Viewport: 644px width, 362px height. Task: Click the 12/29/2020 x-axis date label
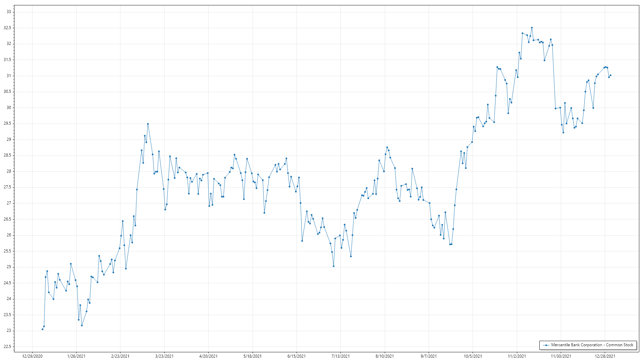pyautogui.click(x=32, y=356)
